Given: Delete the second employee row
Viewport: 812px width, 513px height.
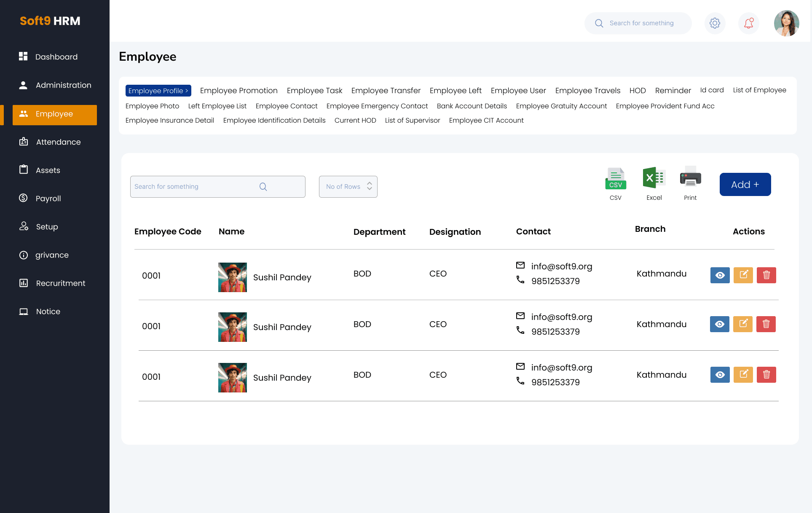Looking at the screenshot, I should tap(766, 324).
